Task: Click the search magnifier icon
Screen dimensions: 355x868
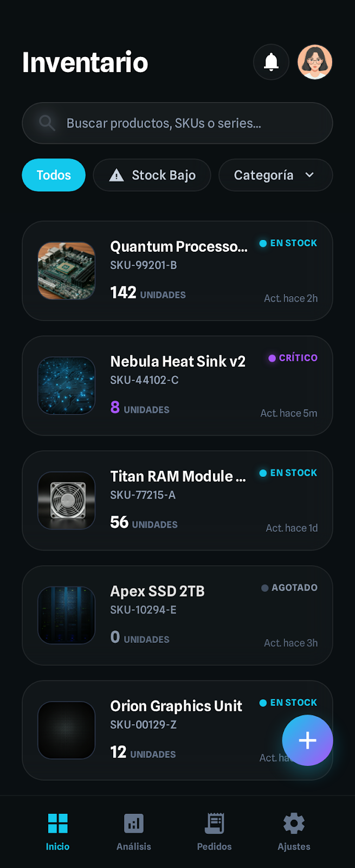Action: click(x=47, y=123)
